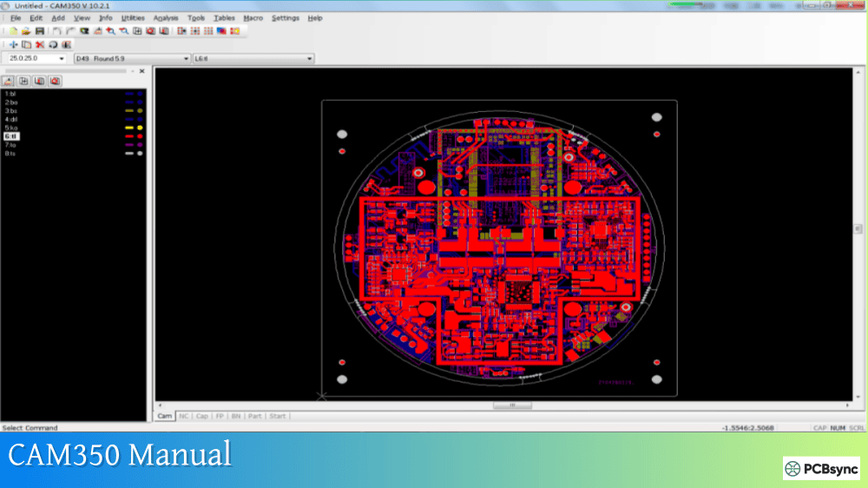Click the Open folder toolbar icon

pyautogui.click(x=26, y=30)
